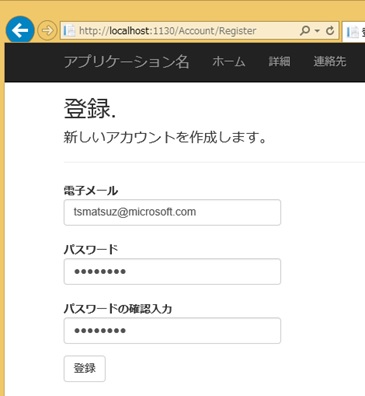
Task: Click the 新しいアカウントを作成します。 subtitle
Action: (165, 137)
